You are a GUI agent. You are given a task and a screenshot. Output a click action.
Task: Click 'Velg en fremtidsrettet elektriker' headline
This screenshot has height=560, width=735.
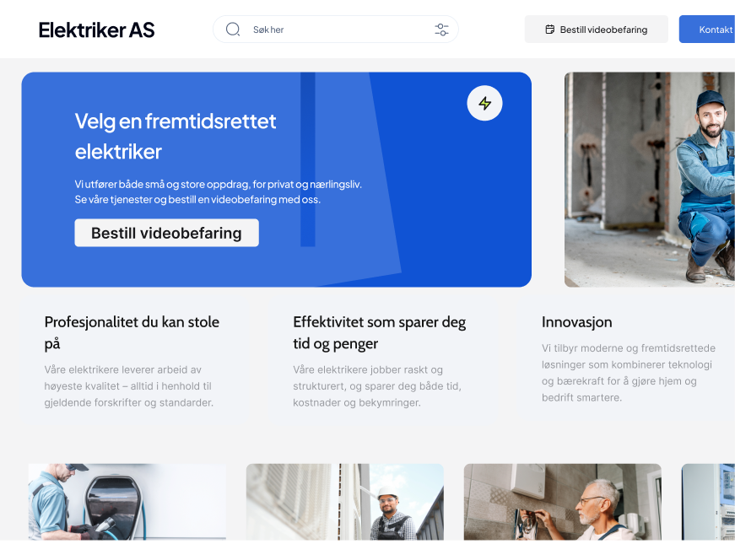176,137
